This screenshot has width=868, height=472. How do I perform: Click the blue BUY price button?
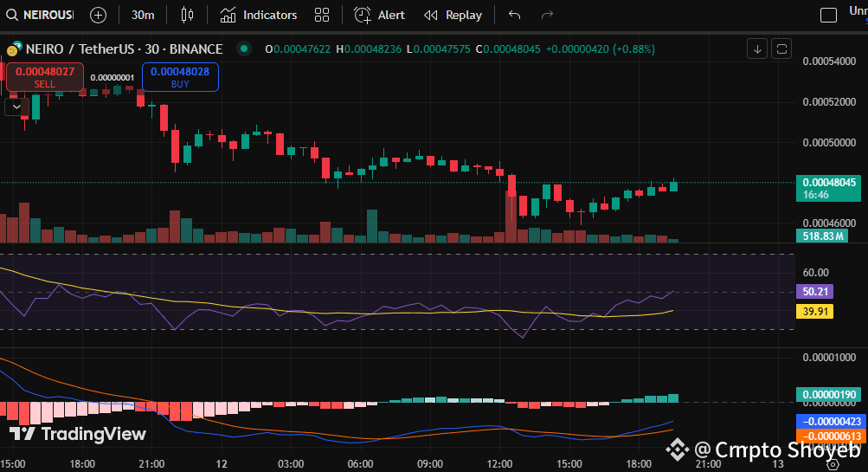(180, 77)
